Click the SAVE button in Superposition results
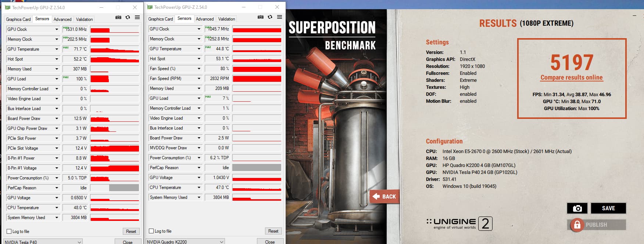 click(608, 208)
